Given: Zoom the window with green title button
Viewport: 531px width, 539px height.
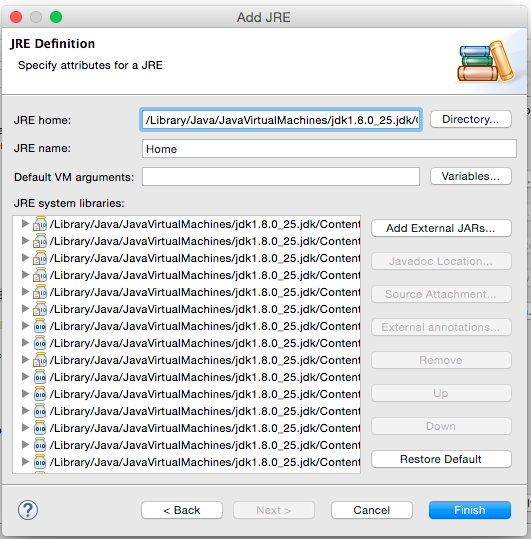Looking at the screenshot, I should pyautogui.click(x=56, y=17).
